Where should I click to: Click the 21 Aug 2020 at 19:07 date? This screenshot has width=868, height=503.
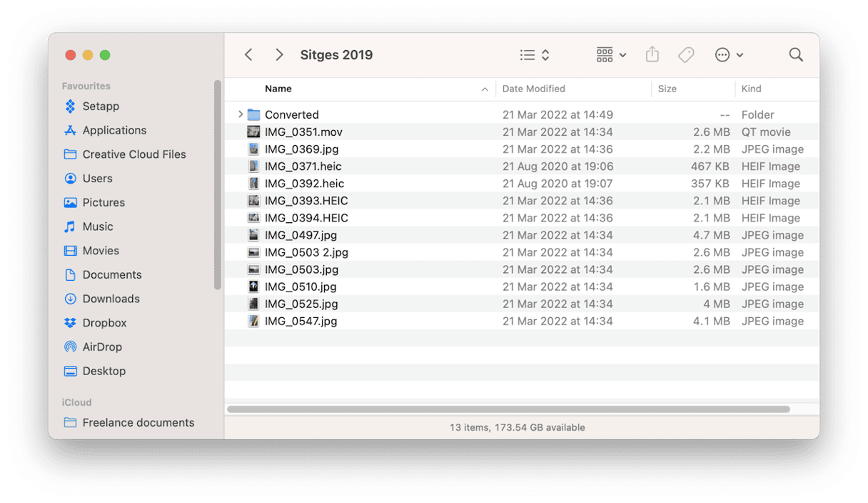point(557,183)
